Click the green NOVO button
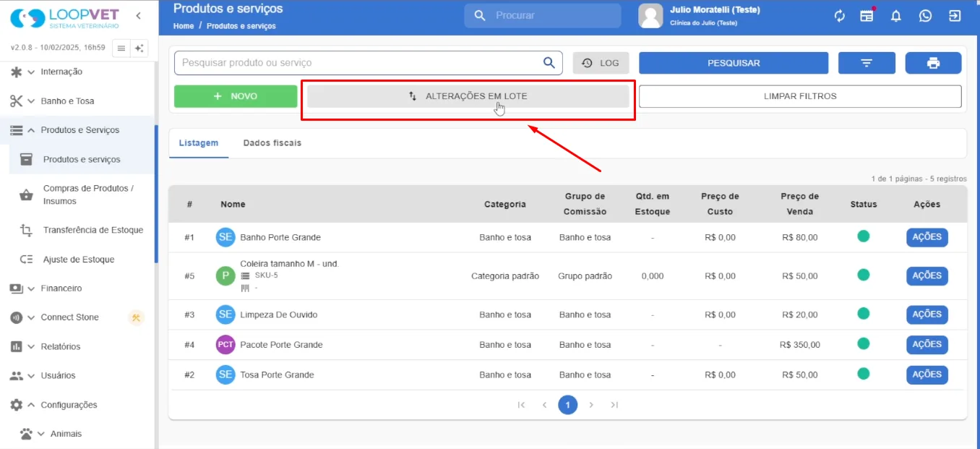The height and width of the screenshot is (449, 980). pyautogui.click(x=236, y=96)
